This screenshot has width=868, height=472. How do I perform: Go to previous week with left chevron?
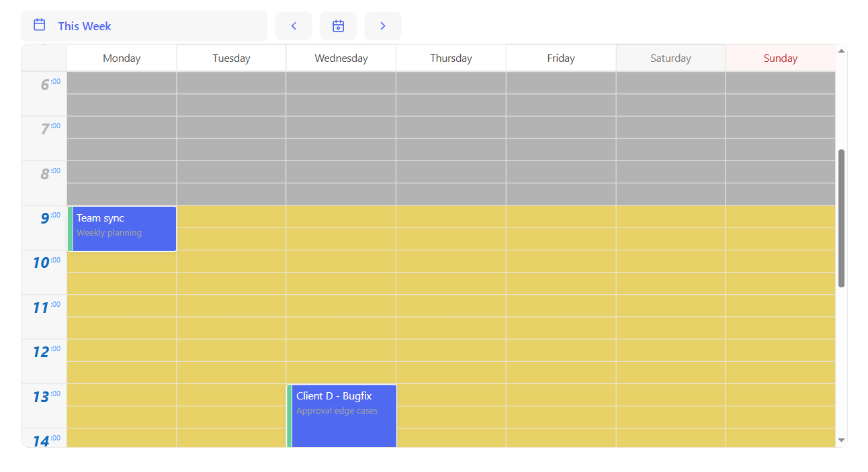click(294, 26)
